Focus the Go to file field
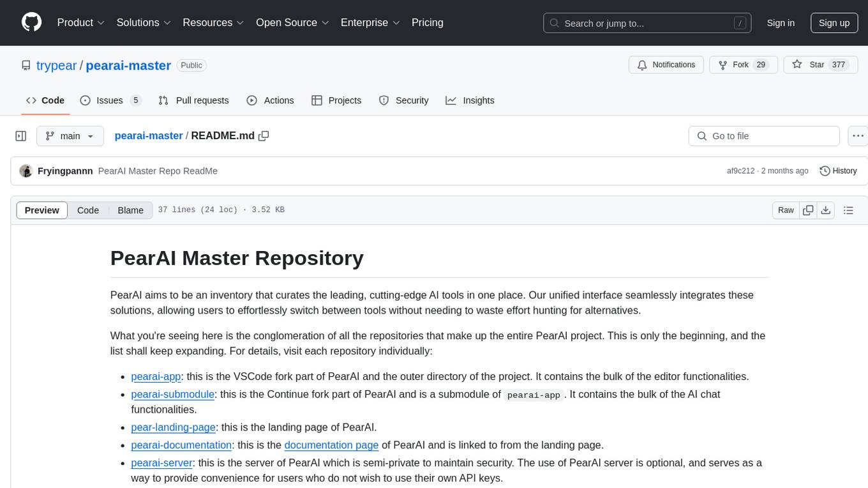The image size is (868, 488). (764, 136)
